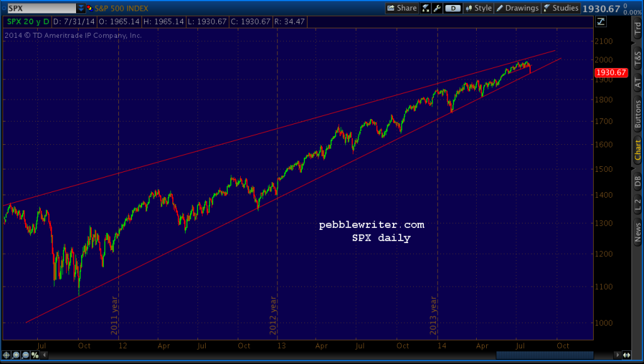Viewport: 644px width, 364px height.
Task: Open the D timeframe selector
Action: coord(453,8)
